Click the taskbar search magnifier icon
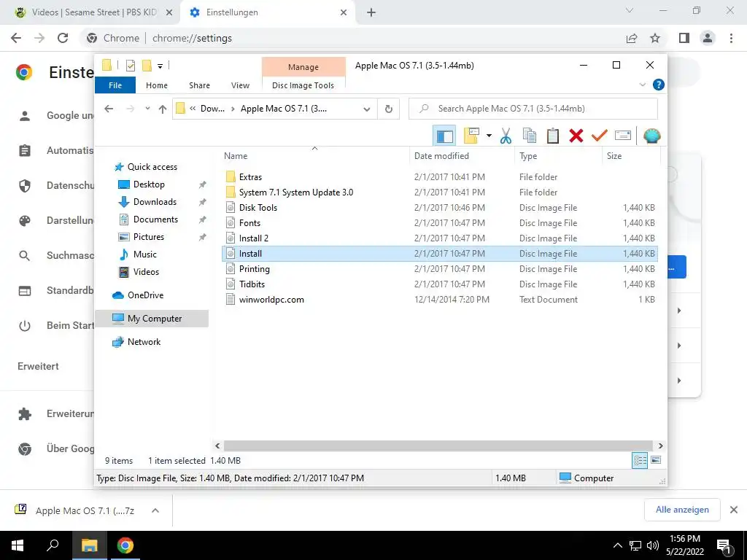The width and height of the screenshot is (747, 560). (53, 545)
